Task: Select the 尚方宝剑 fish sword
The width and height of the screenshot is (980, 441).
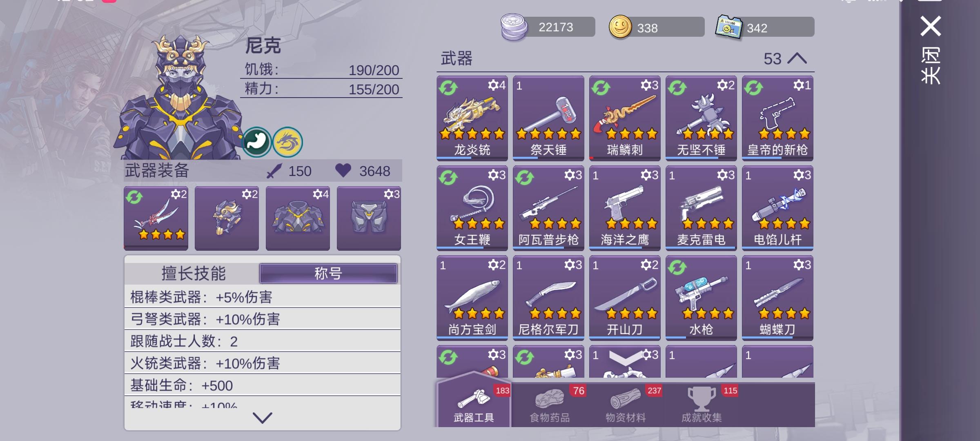Action: click(472, 298)
